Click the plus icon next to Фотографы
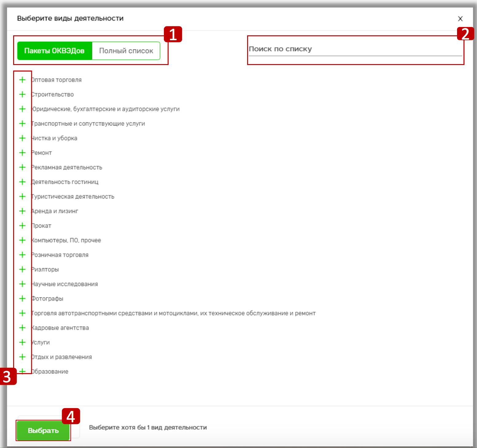The width and height of the screenshot is (477, 448). (22, 299)
